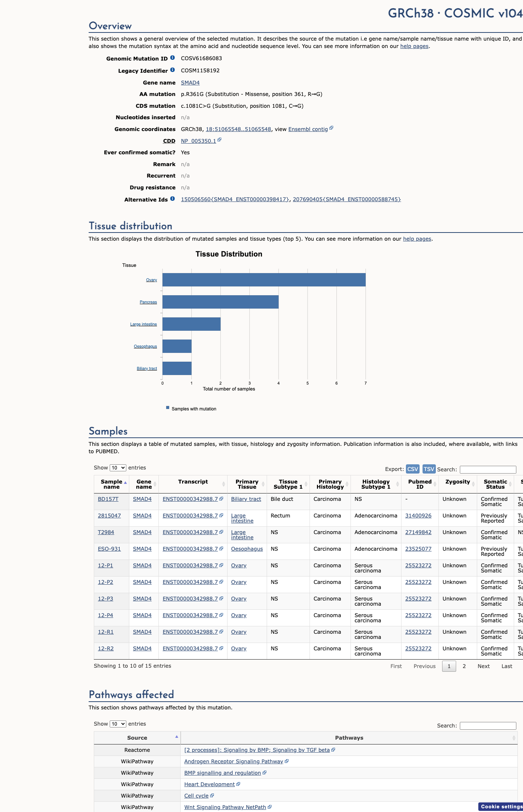This screenshot has height=812, width=523.
Task: Open Pubmed ID 27149842
Action: pyautogui.click(x=418, y=532)
